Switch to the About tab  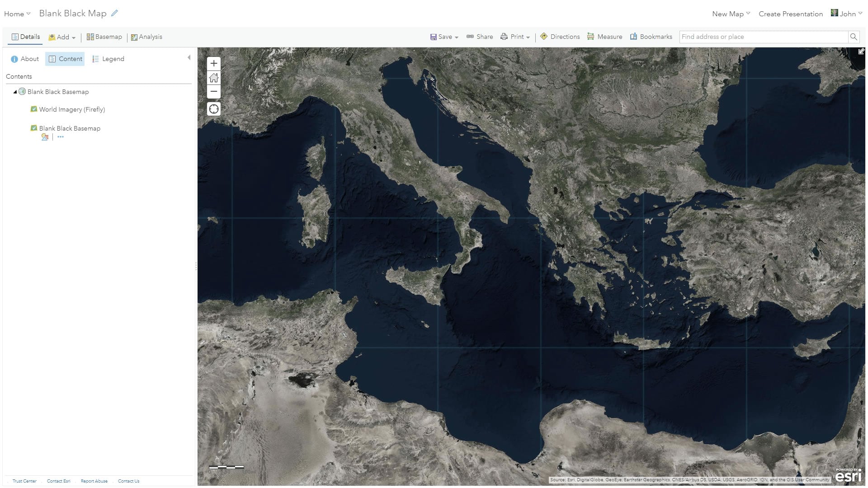point(25,59)
